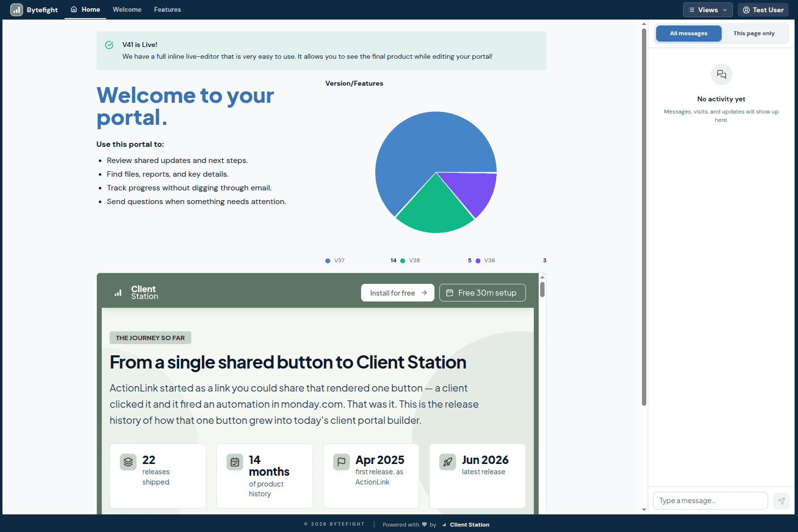Click the main page scroll down arrow
Viewport: 798px width, 532px height.
644,509
